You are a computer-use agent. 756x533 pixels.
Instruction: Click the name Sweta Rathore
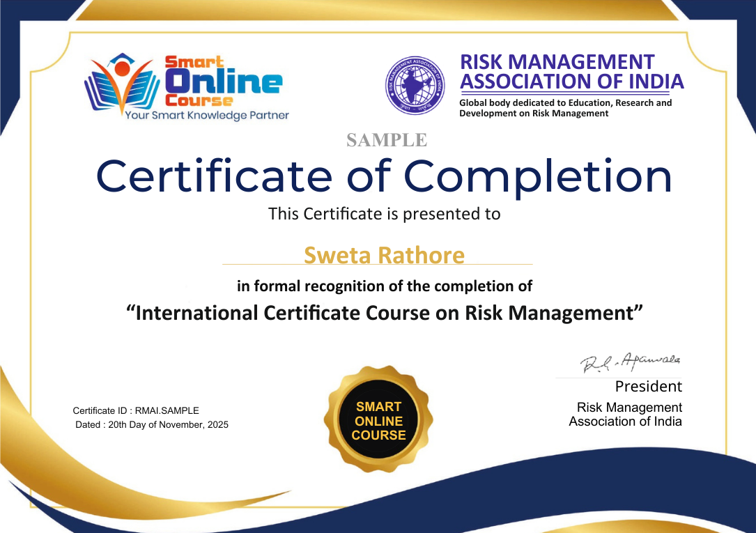coord(384,256)
